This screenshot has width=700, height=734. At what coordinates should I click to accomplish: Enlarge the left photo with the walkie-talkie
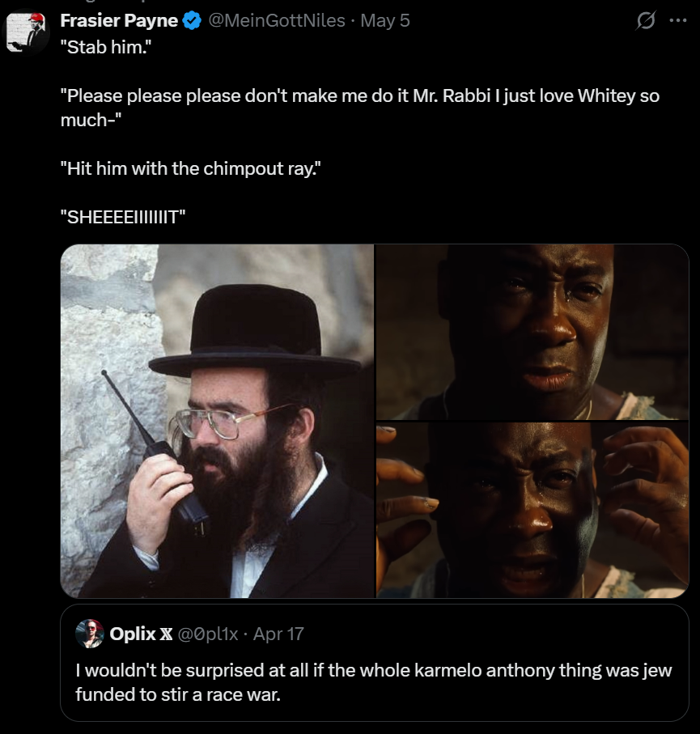[x=218, y=421]
